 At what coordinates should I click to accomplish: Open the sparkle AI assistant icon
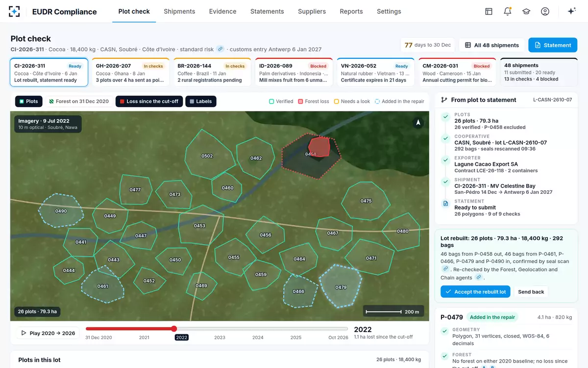(x=571, y=11)
